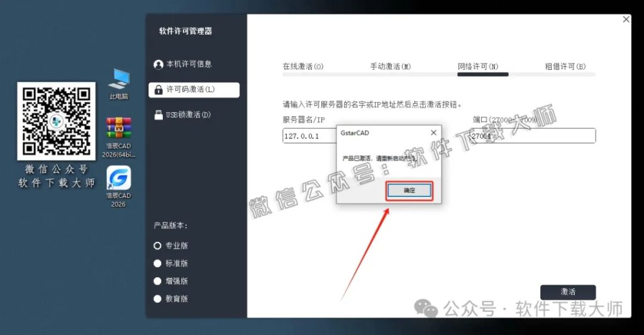
Task: Select the 此电脑 desktop icon
Action: 119,84
